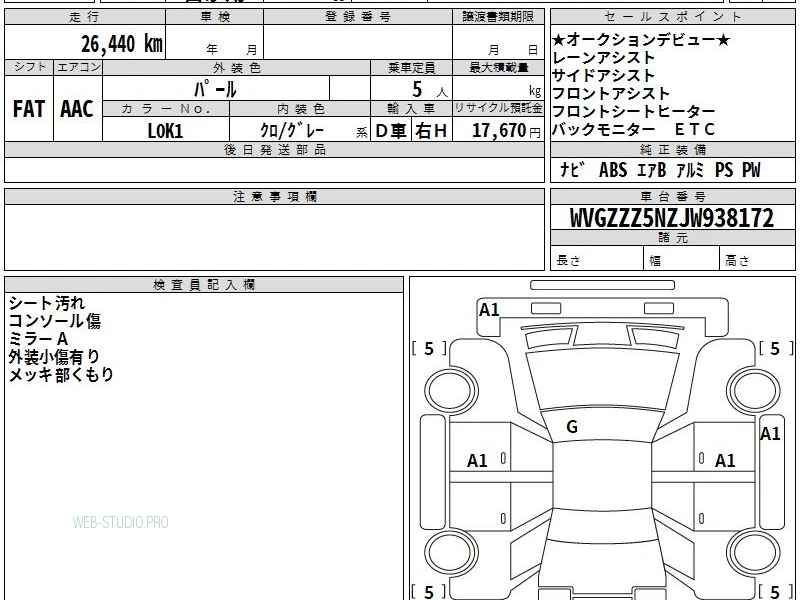Click the 長さ dimension cell
The width and height of the screenshot is (800, 600).
pos(597,259)
